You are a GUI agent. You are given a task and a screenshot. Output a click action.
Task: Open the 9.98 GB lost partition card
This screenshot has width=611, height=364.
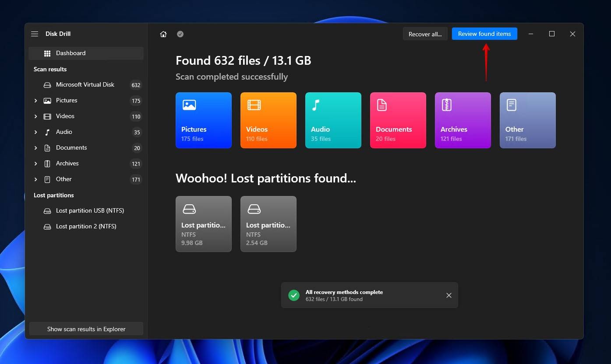coord(204,224)
